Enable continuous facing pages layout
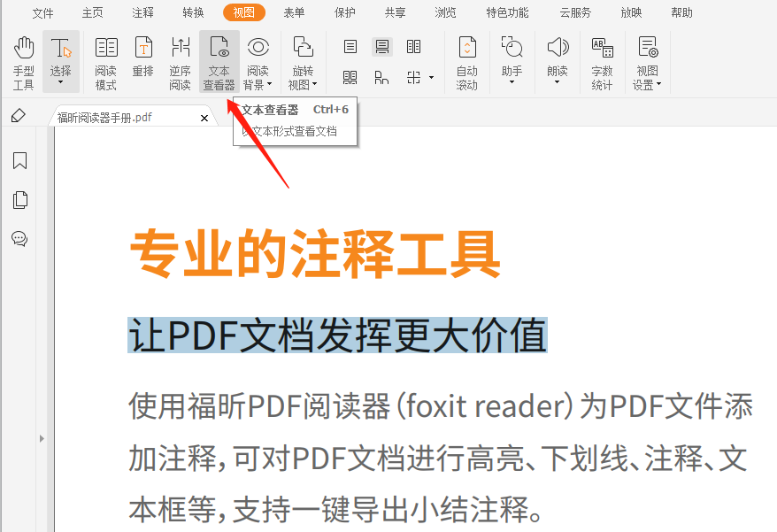The height and width of the screenshot is (532, 777). point(350,77)
